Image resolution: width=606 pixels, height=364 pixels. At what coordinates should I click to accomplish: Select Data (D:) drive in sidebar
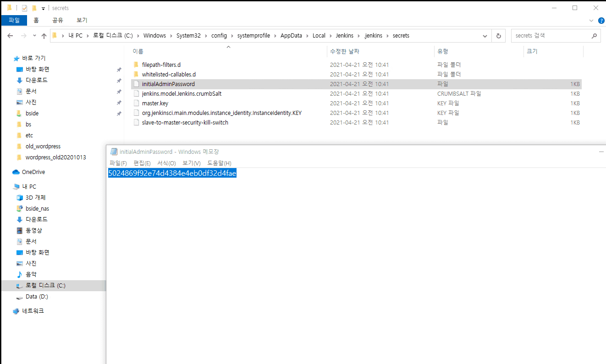pyautogui.click(x=37, y=297)
